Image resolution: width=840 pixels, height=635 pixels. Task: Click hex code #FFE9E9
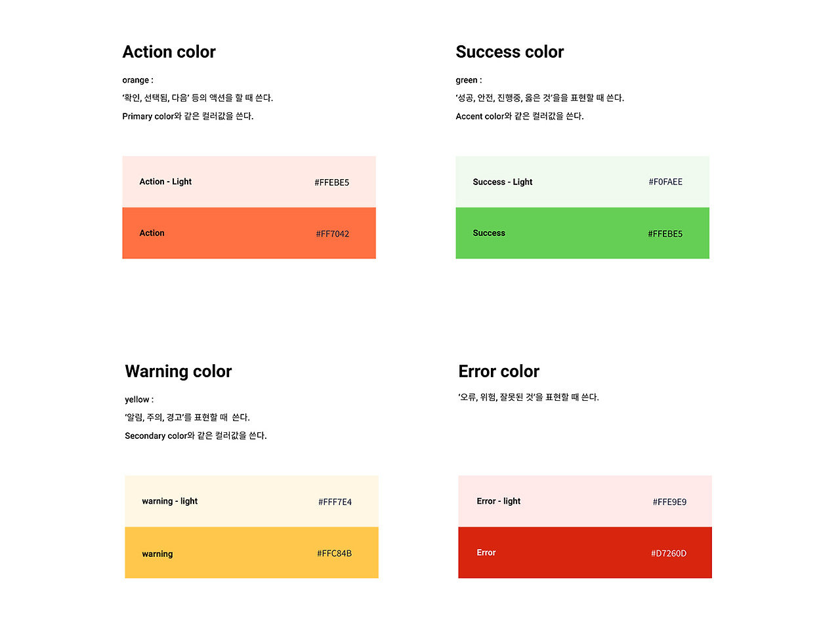pos(669,502)
